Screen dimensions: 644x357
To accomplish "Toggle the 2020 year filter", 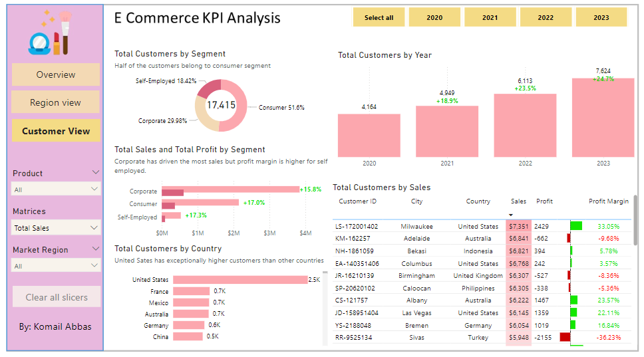I will pyautogui.click(x=434, y=17).
